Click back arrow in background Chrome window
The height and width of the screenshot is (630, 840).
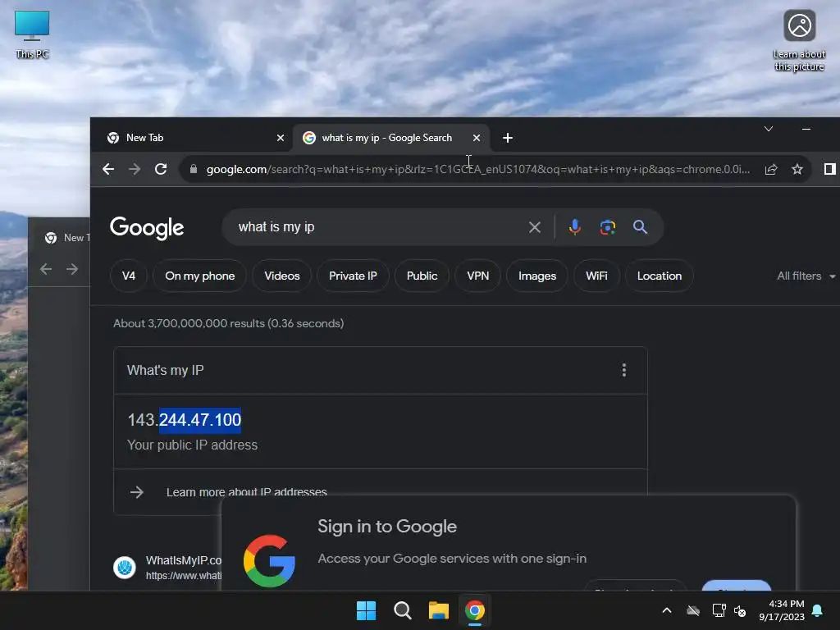[46, 269]
